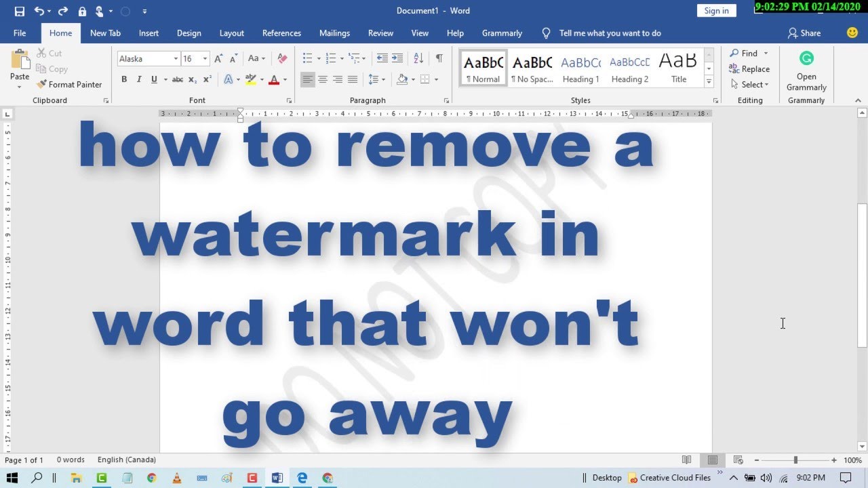Open Font dialog launcher
The image size is (868, 488).
click(x=290, y=100)
